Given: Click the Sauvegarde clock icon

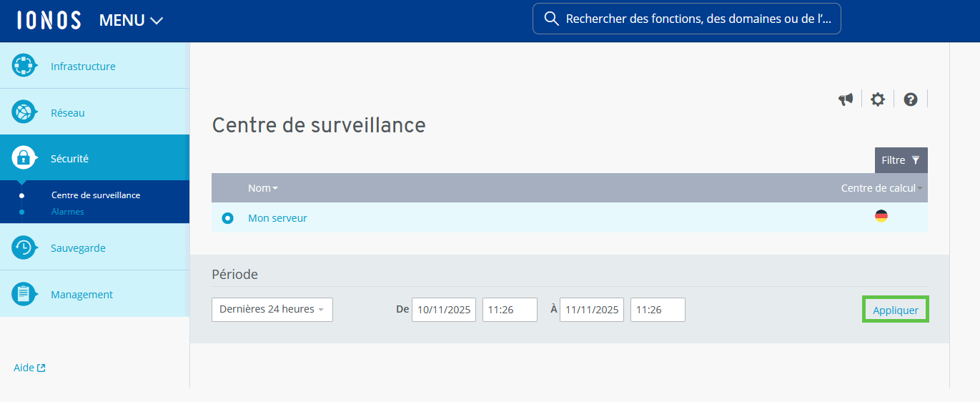Looking at the screenshot, I should [24, 247].
